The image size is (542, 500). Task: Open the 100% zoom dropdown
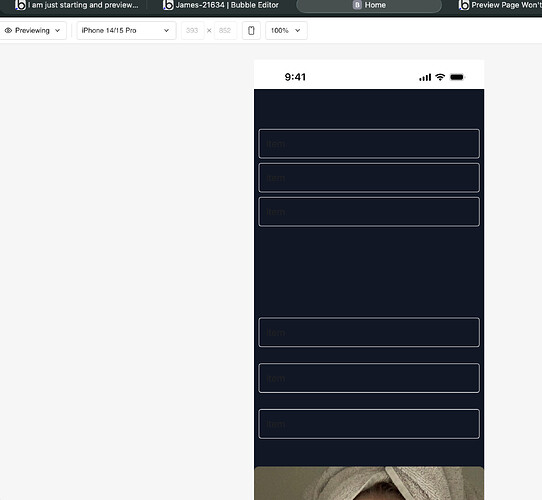(x=286, y=30)
